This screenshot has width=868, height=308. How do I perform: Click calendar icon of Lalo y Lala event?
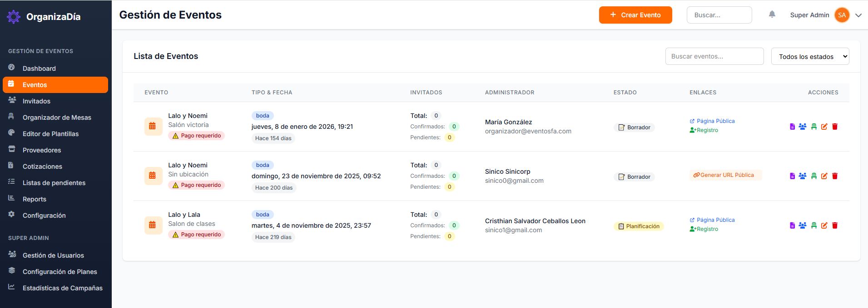coord(153,225)
